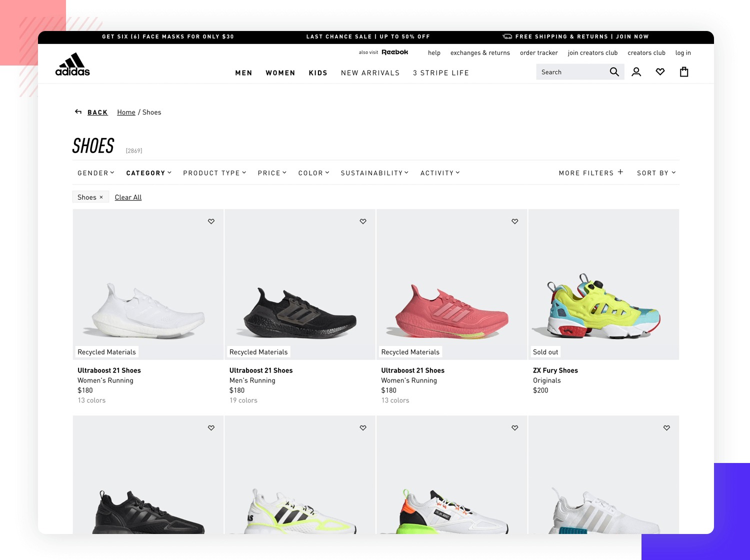Open the black Ultraboost 21 shoe image
This screenshot has height=560, width=750.
click(300, 284)
